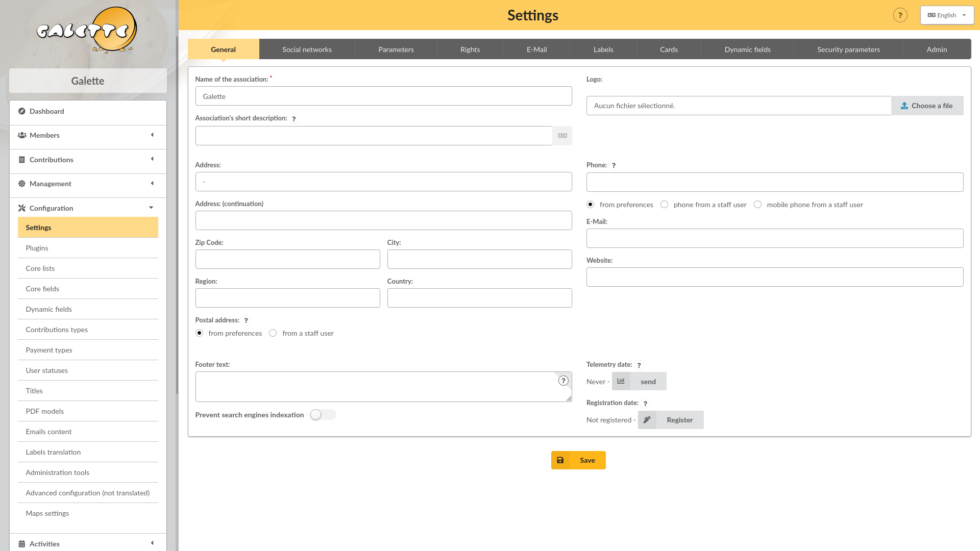Viewport: 980px width, 551px height.
Task: Click the Galette logo image
Action: click(87, 30)
